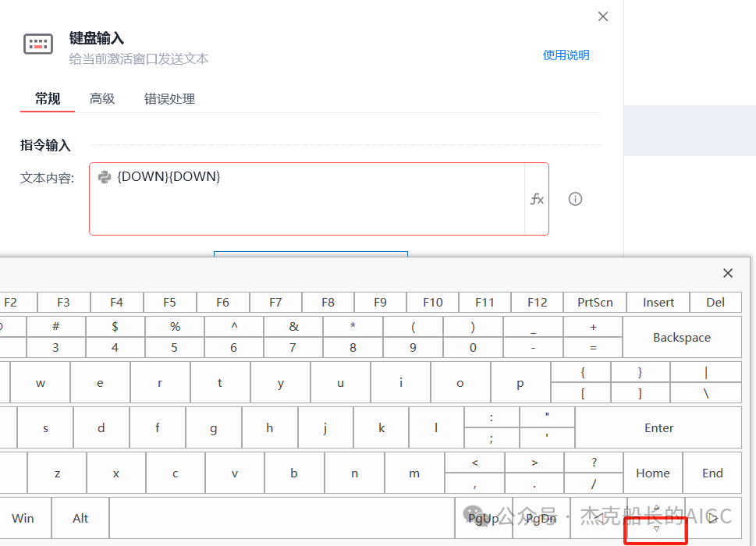Tap the letter o key
The width and height of the screenshot is (756, 546).
coord(460,383)
